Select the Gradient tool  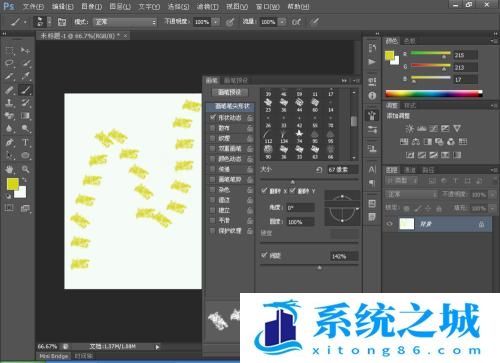click(x=25, y=116)
